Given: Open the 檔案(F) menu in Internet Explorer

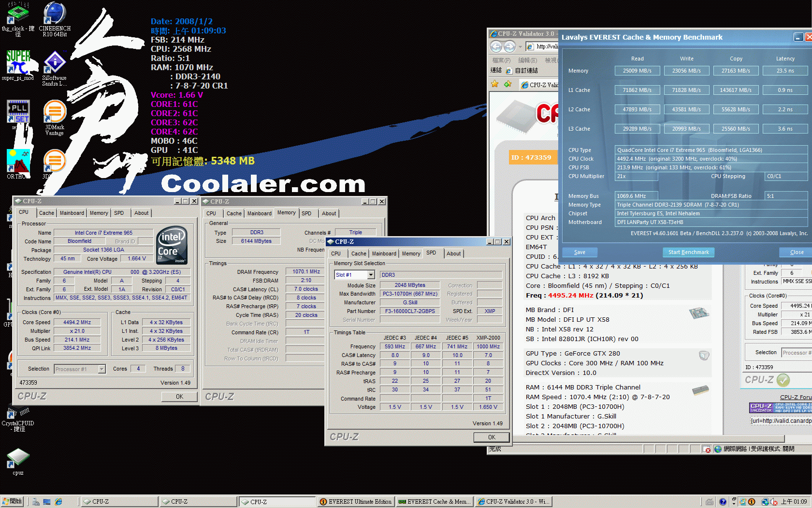Looking at the screenshot, I should point(501,60).
